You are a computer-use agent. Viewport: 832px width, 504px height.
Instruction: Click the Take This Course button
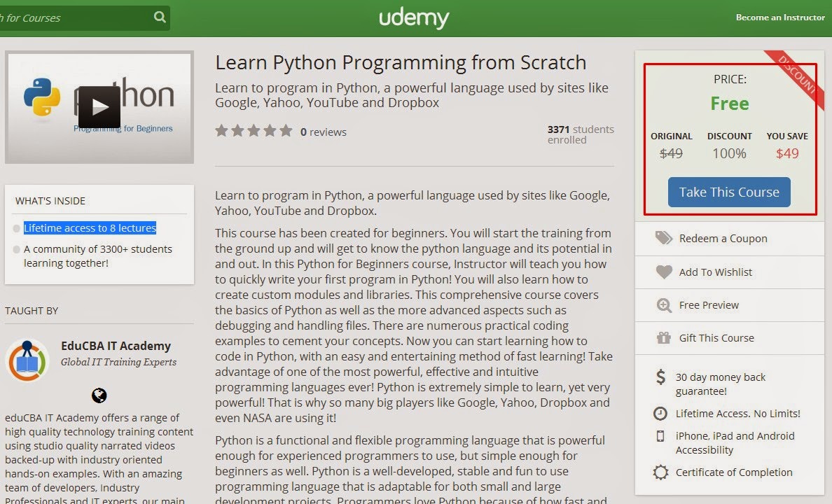tap(729, 192)
